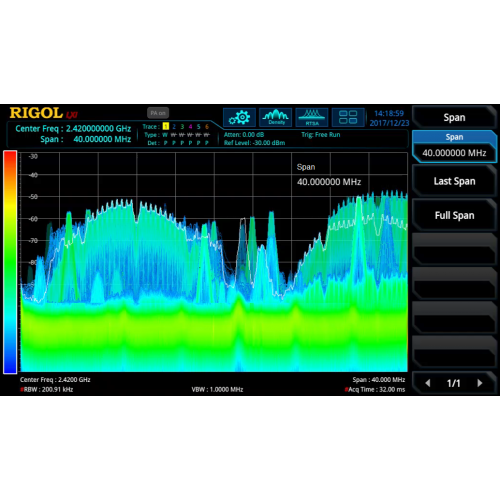Click the density color scale bar
Screen dimensions: 500x500
10,262
